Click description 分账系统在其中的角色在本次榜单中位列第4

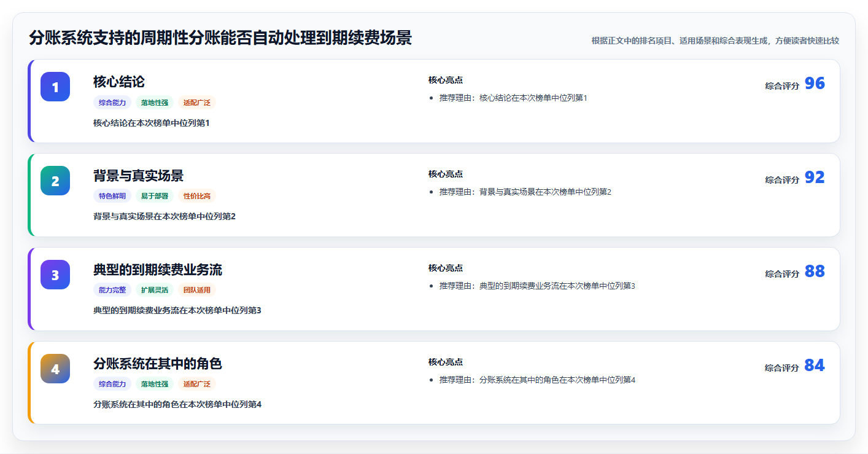tap(177, 405)
